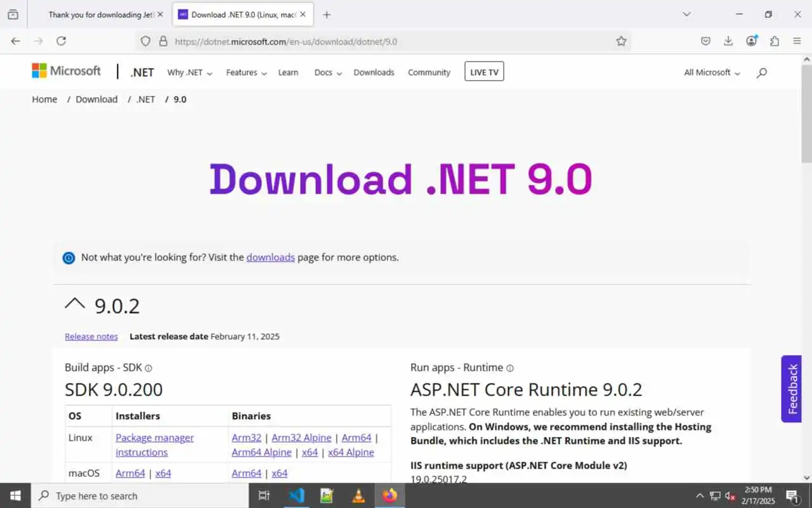Open the taskbar clock and date

coord(759,495)
